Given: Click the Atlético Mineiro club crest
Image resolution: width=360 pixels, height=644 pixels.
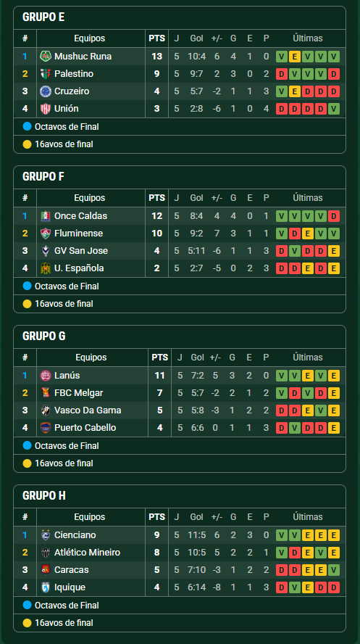Looking at the screenshot, I should [x=45, y=553].
